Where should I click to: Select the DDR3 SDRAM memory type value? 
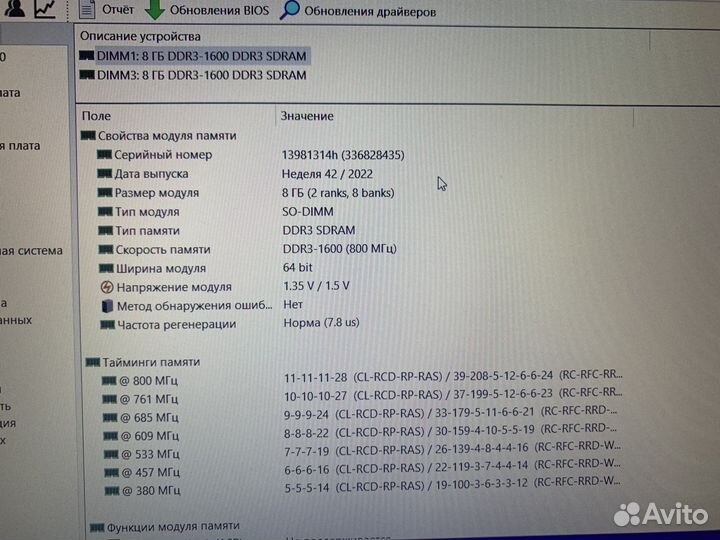[319, 230]
